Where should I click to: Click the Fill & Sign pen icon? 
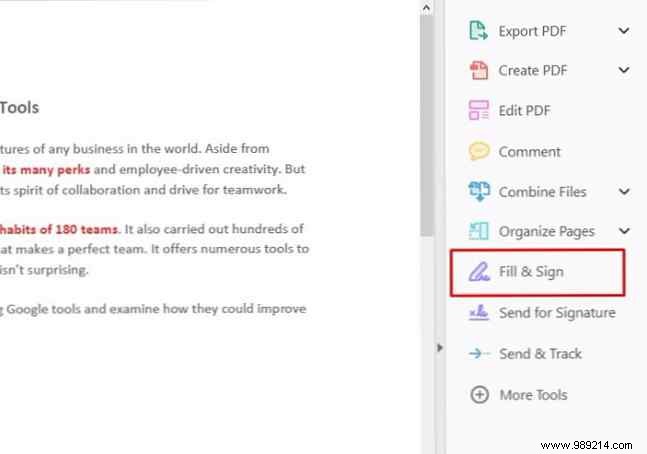pos(479,272)
